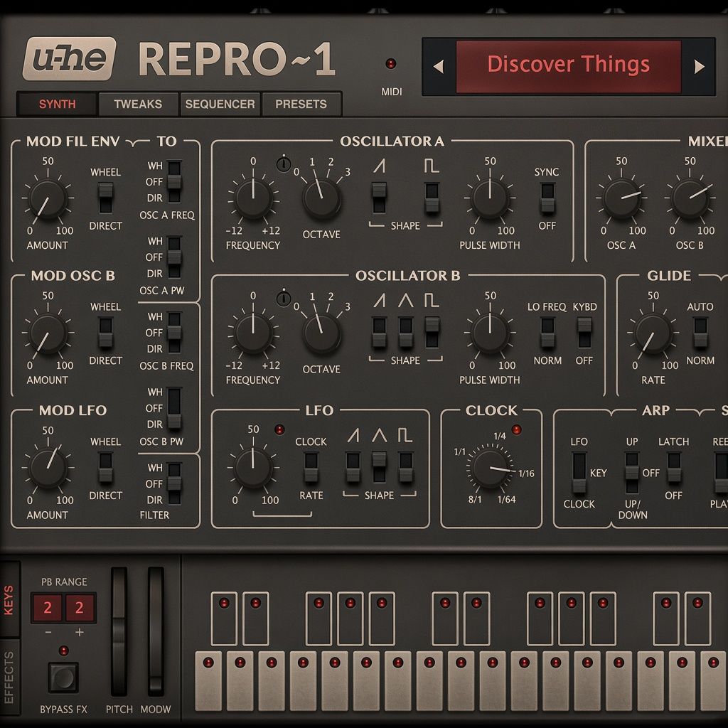Screen dimensions: 728x728
Task: Switch to the SYNTH tab
Action: coord(57,104)
